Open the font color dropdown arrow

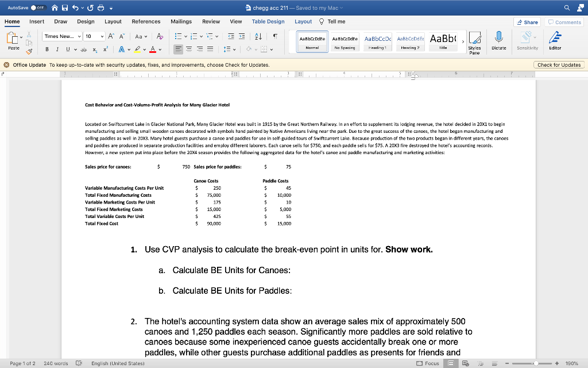160,49
